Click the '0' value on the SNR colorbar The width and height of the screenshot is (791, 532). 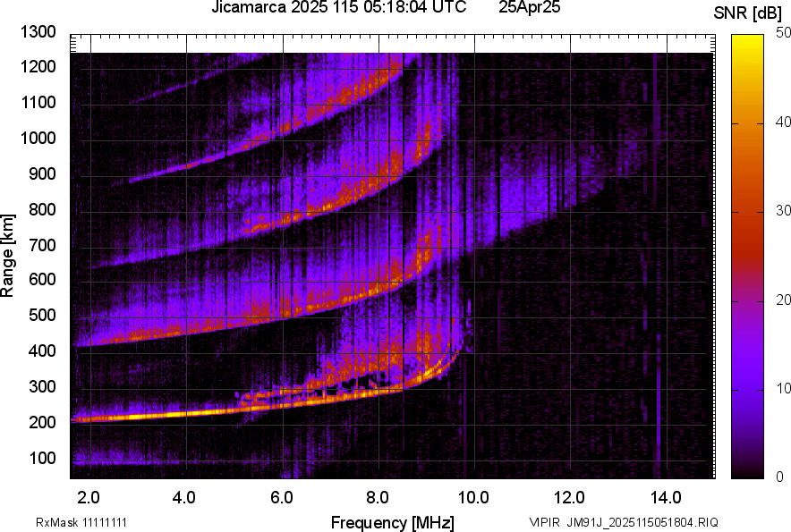pos(780,477)
